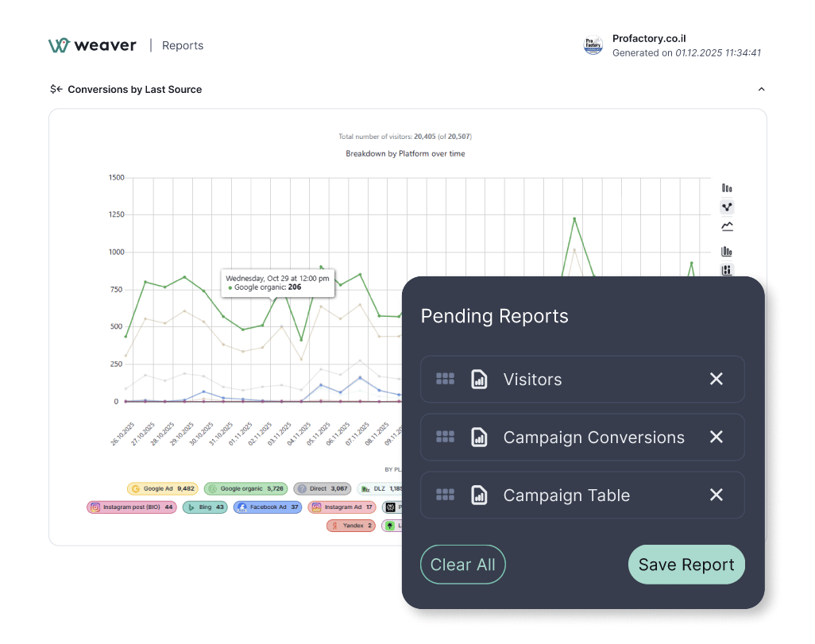This screenshot has width=815, height=644.
Task: Click the Weaver logo
Action: (x=92, y=45)
